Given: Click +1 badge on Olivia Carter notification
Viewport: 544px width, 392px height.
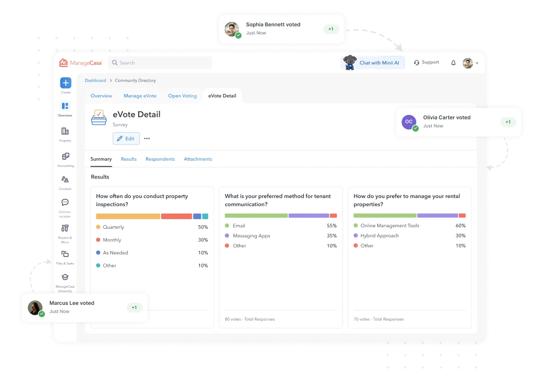Looking at the screenshot, I should pos(508,122).
